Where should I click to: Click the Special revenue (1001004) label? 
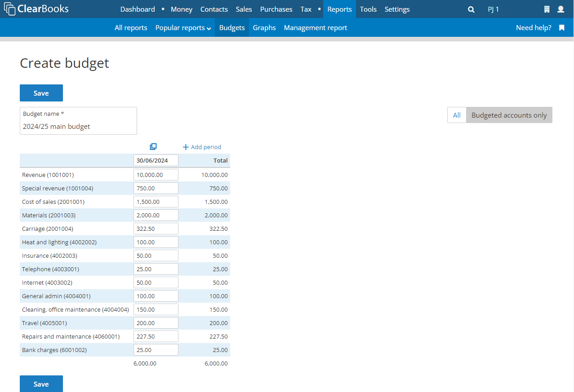[58, 188]
